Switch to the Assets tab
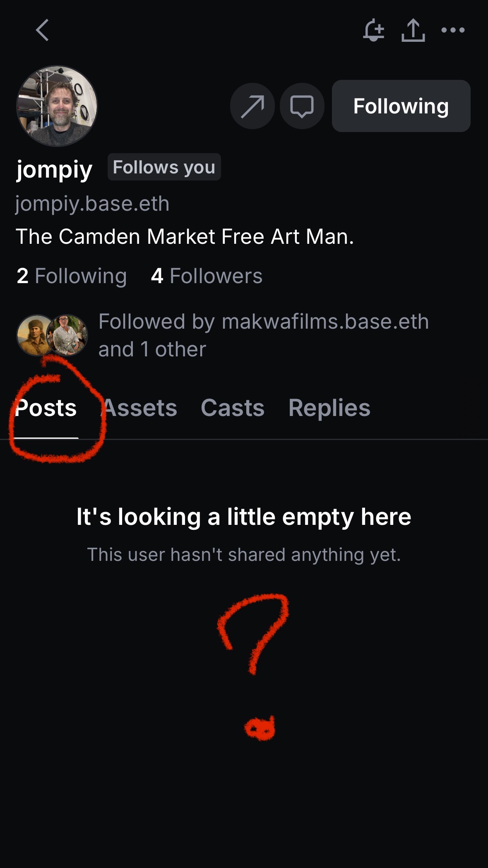 [x=140, y=408]
